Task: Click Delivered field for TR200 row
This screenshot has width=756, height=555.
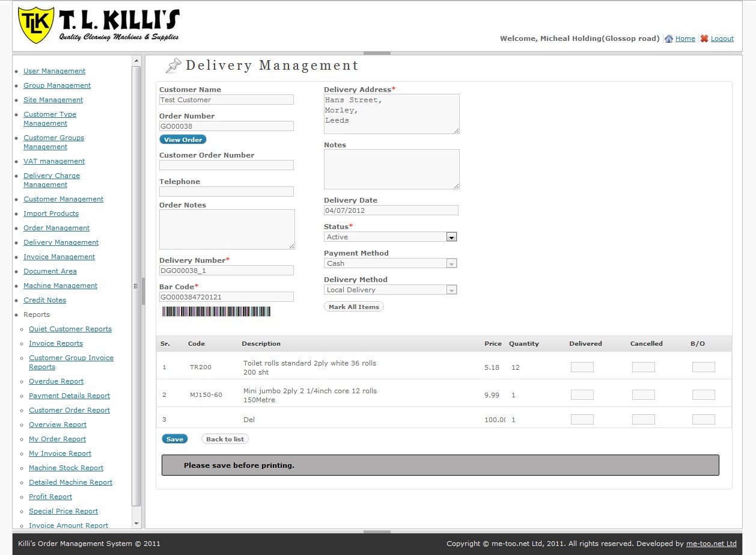Action: pos(582,367)
